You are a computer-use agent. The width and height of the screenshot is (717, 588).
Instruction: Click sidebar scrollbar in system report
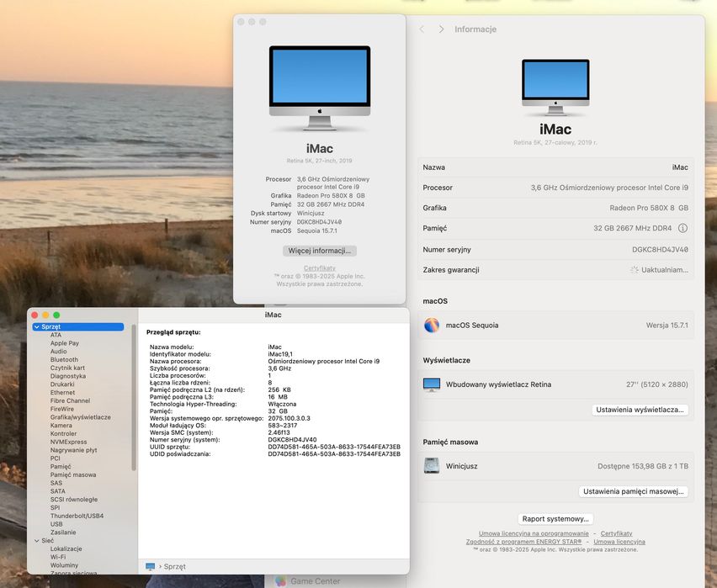[134, 397]
